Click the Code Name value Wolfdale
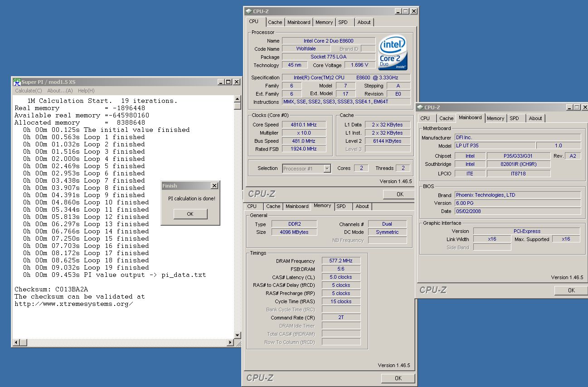This screenshot has height=387, width=588. tap(306, 48)
